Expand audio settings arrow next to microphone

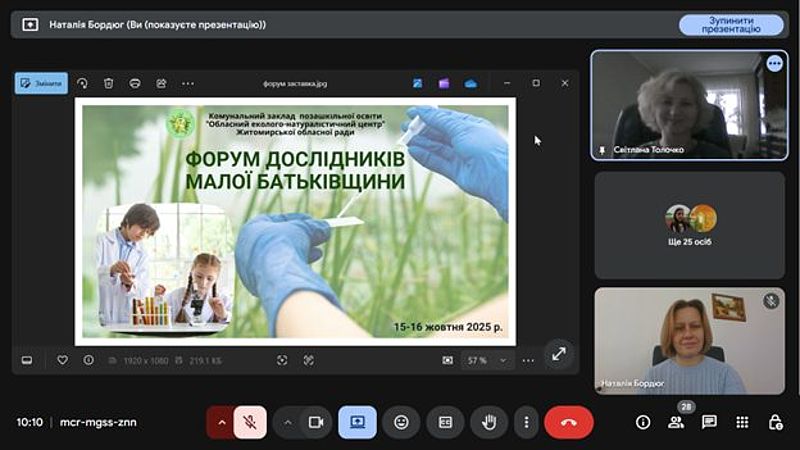pyautogui.click(x=221, y=422)
